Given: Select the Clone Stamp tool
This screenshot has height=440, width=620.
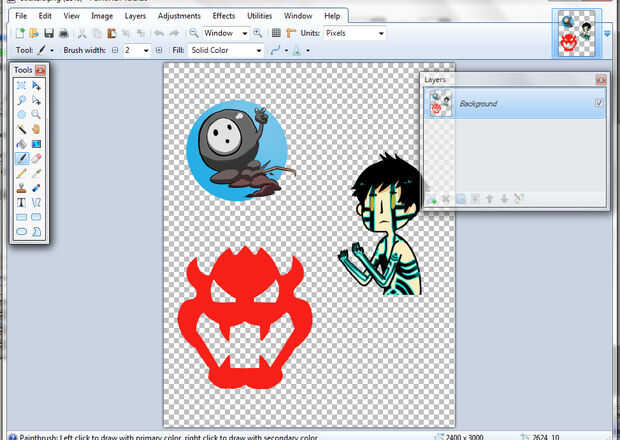Looking at the screenshot, I should click(x=21, y=188).
